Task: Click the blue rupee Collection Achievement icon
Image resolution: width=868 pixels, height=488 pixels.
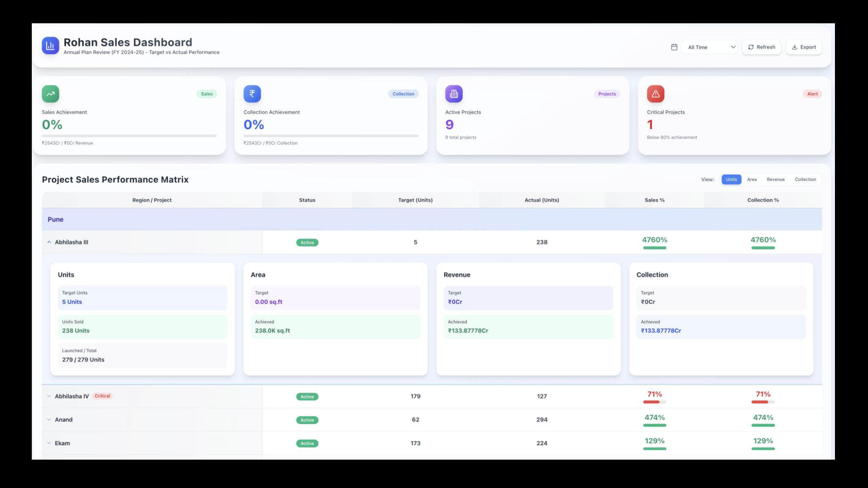Action: [252, 94]
